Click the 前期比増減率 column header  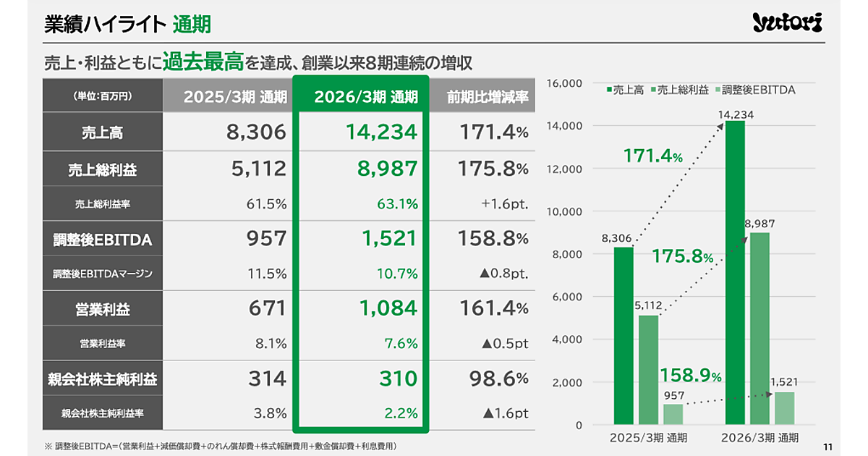pyautogui.click(x=484, y=96)
